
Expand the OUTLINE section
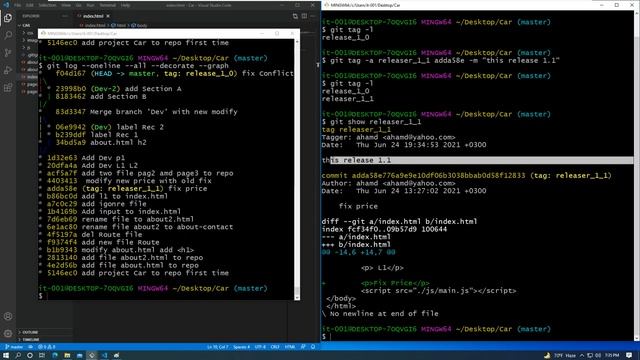pyautogui.click(x=29, y=332)
